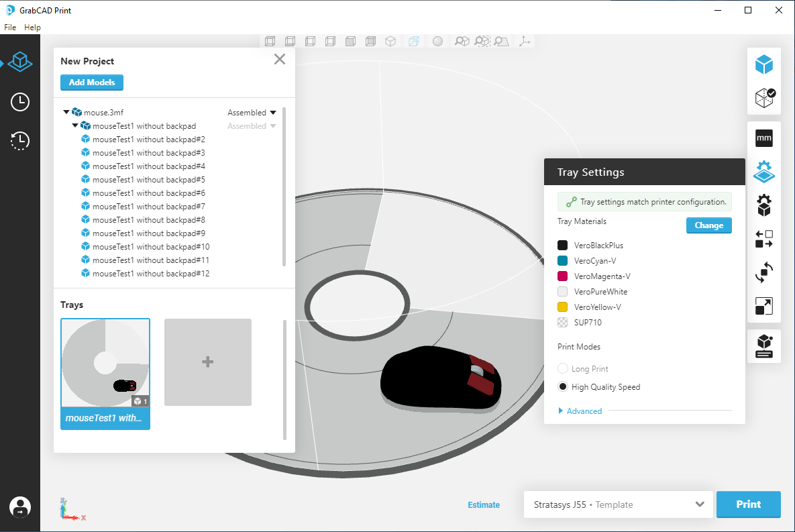Switch to isometric view with the plain cube icon
The image size is (795, 532).
click(390, 41)
